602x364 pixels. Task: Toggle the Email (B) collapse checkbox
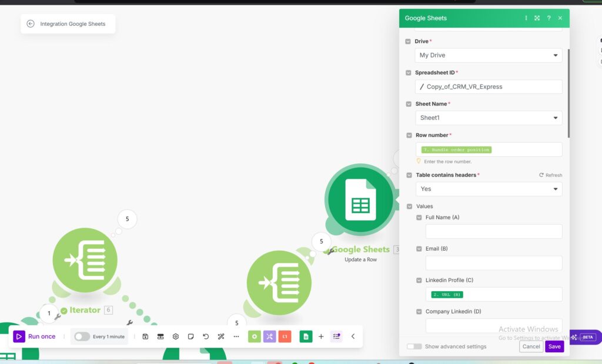[x=419, y=249]
